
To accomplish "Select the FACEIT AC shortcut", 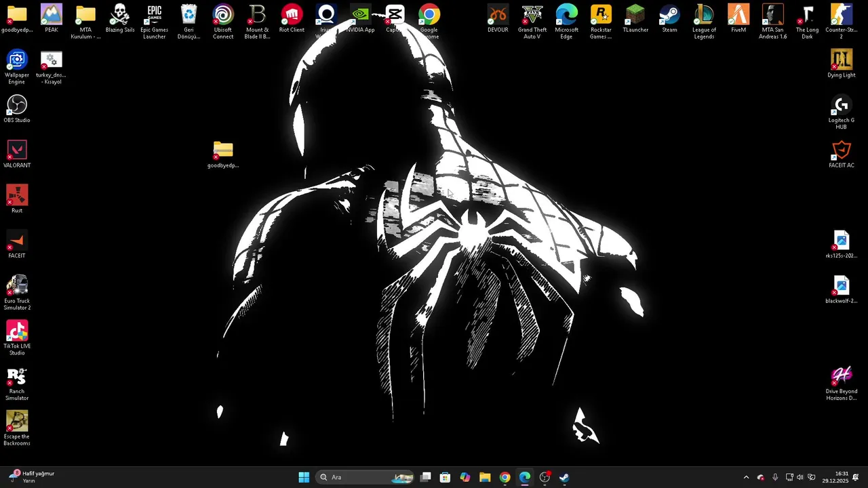I will (x=842, y=154).
